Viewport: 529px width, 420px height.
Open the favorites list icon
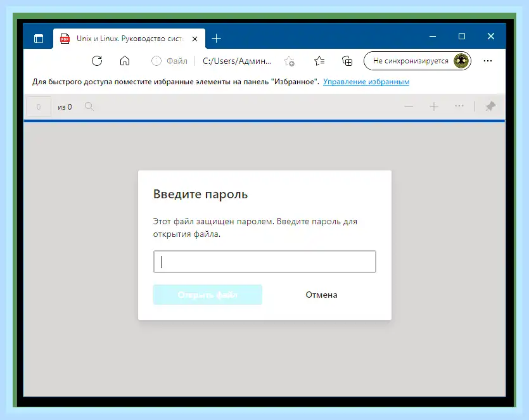pyautogui.click(x=319, y=61)
